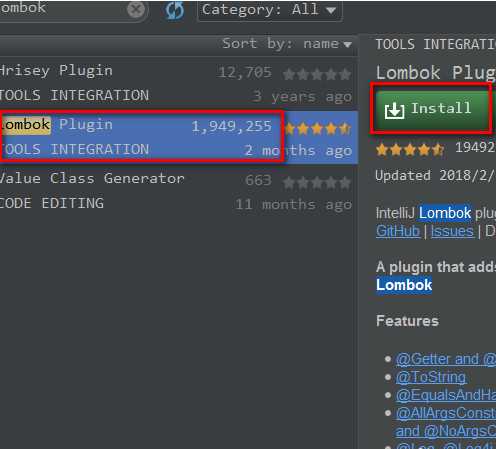The height and width of the screenshot is (449, 496).
Task: Open the Category: All dropdown
Action: (x=270, y=10)
